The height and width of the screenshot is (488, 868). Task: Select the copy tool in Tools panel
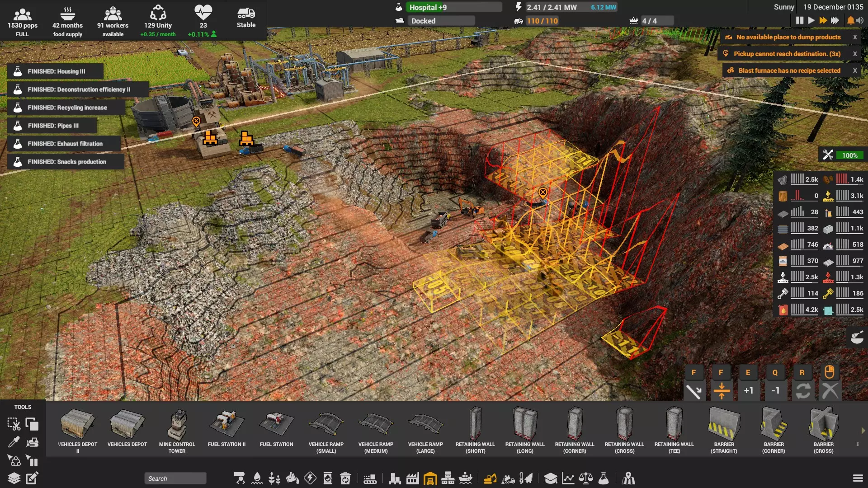pyautogui.click(x=32, y=424)
